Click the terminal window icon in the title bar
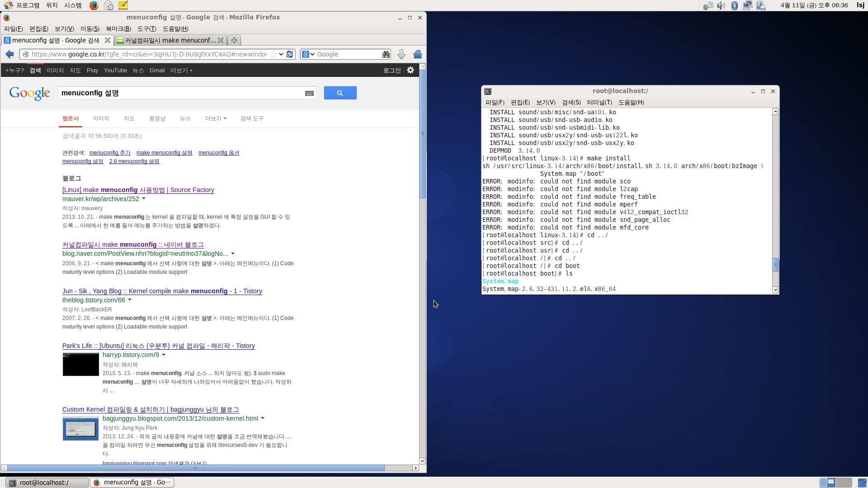This screenshot has height=488, width=868. [x=488, y=91]
